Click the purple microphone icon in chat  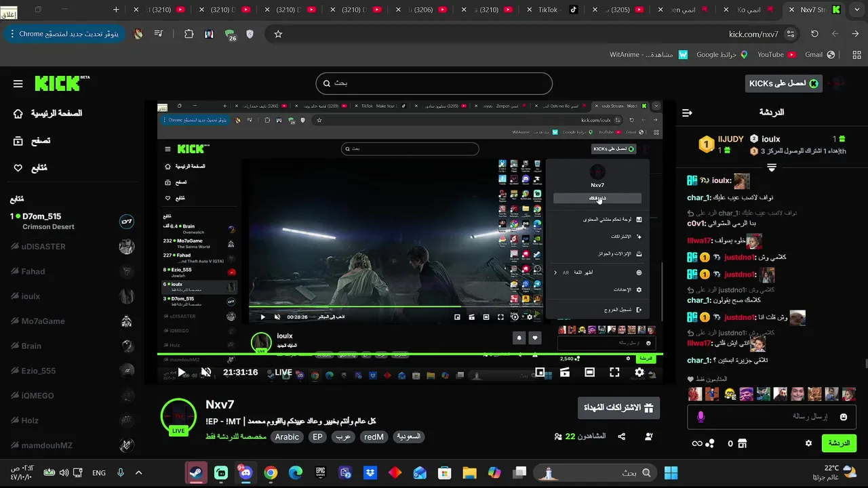701,417
